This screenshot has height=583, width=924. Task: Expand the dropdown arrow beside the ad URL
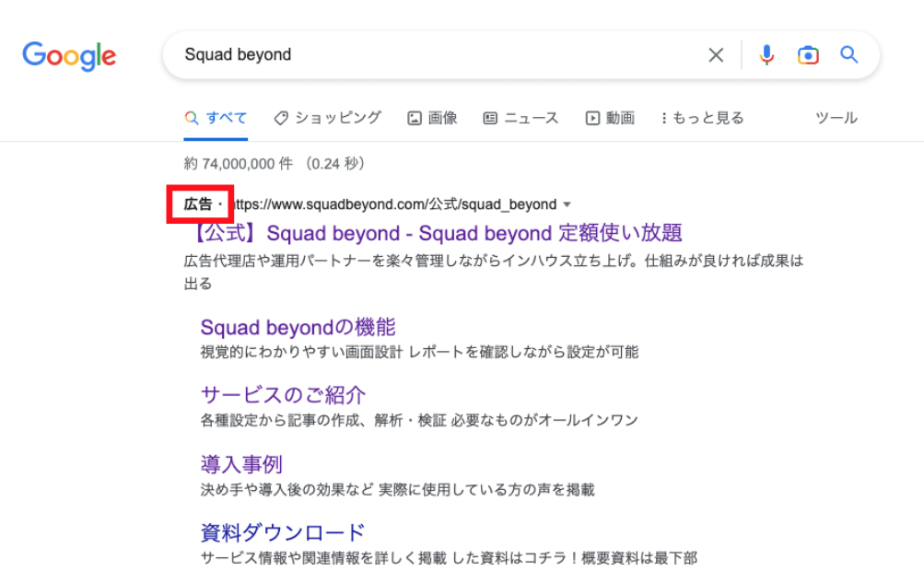[x=567, y=204]
